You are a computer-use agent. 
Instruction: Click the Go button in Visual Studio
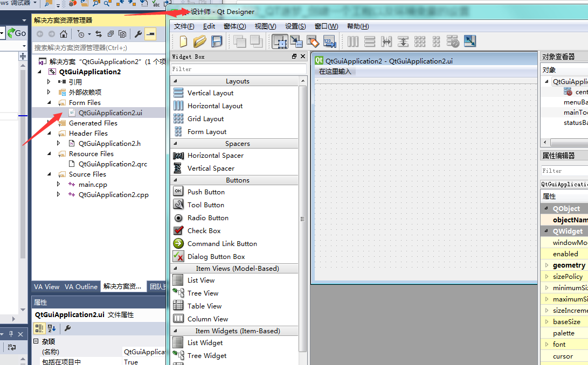coord(17,33)
